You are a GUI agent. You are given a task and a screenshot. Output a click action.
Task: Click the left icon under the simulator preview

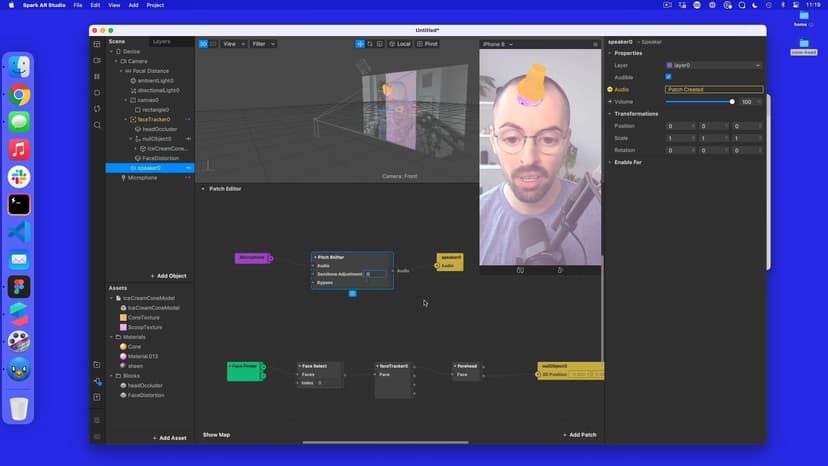tap(520, 271)
